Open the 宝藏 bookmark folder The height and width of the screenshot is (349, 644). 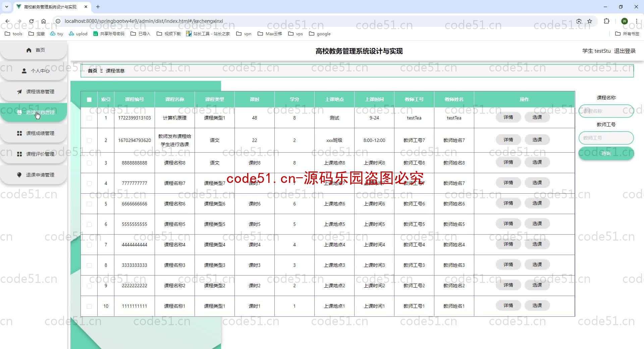point(37,34)
